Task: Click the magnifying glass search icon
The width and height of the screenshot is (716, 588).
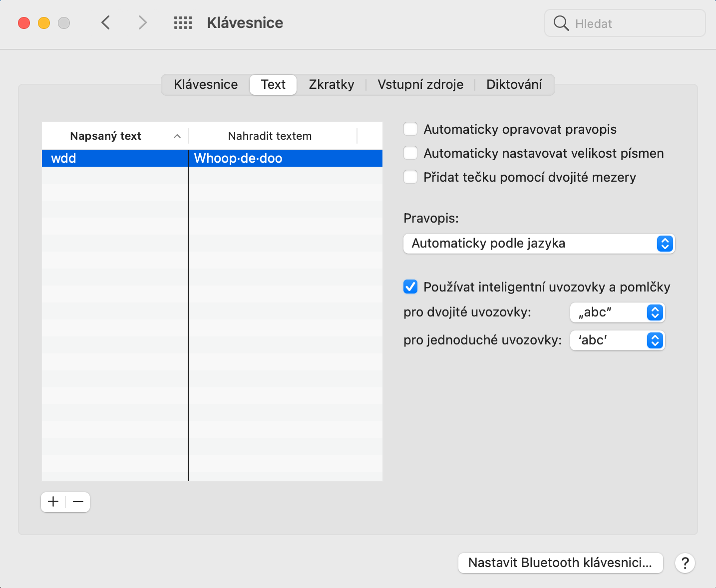Action: point(561,23)
